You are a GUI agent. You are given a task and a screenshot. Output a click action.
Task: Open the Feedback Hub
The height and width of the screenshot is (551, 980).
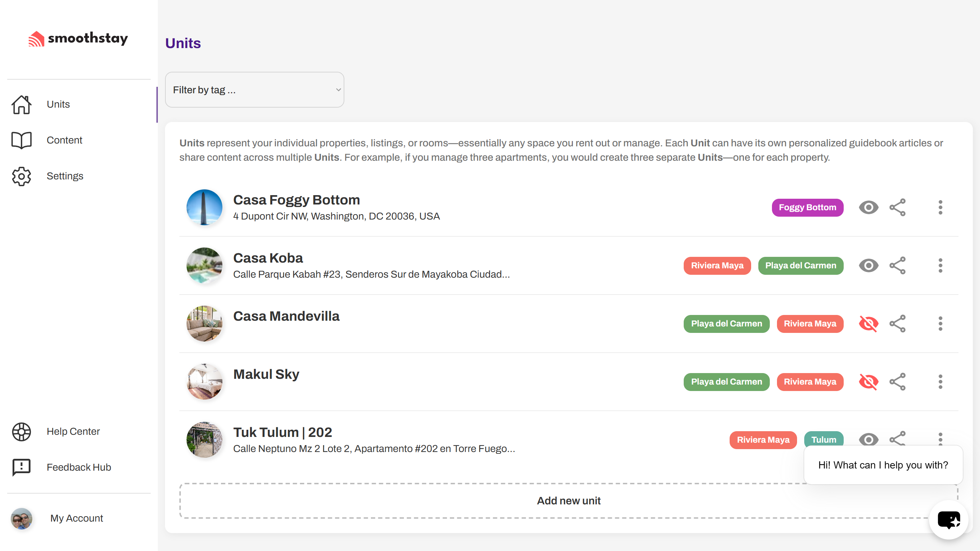[x=78, y=467]
